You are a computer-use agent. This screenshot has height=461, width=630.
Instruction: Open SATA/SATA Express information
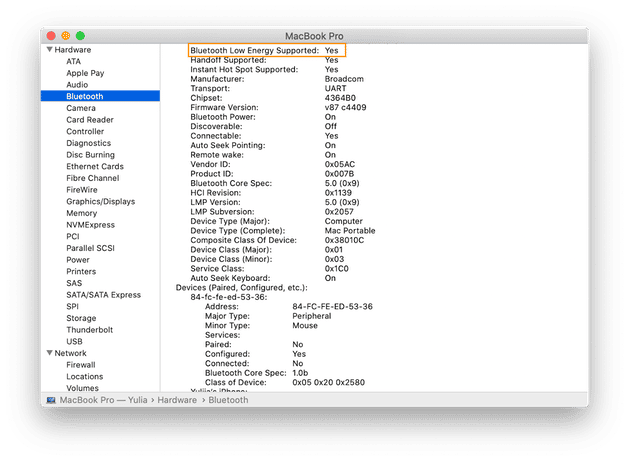coord(104,294)
